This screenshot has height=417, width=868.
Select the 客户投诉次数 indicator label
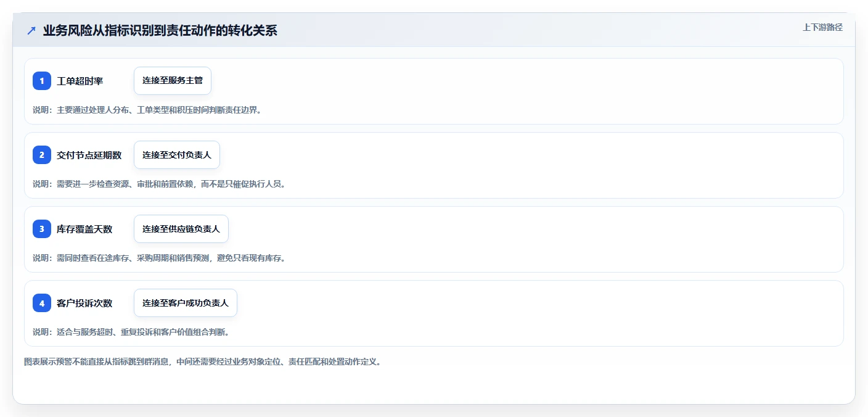point(84,303)
